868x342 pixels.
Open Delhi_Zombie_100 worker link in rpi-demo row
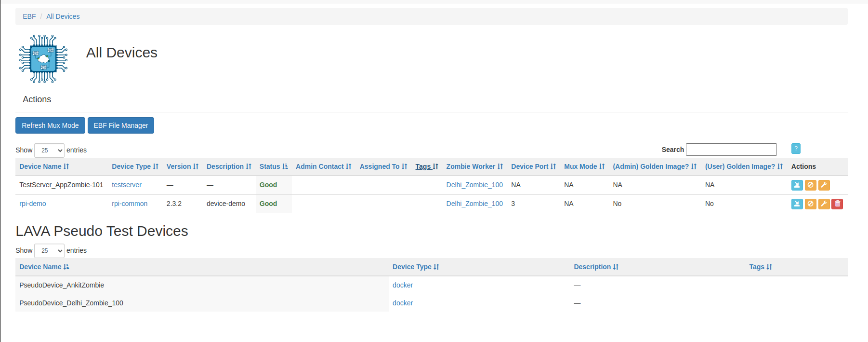click(x=474, y=204)
